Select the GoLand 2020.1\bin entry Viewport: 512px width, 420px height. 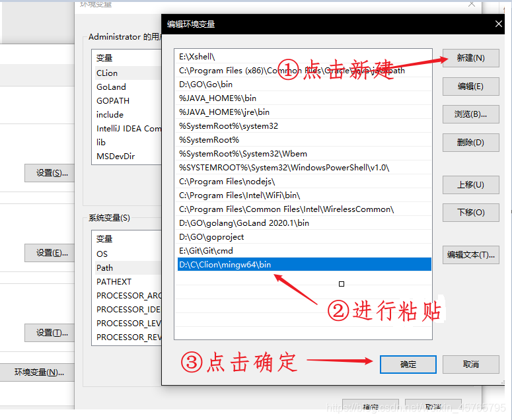coord(303,223)
